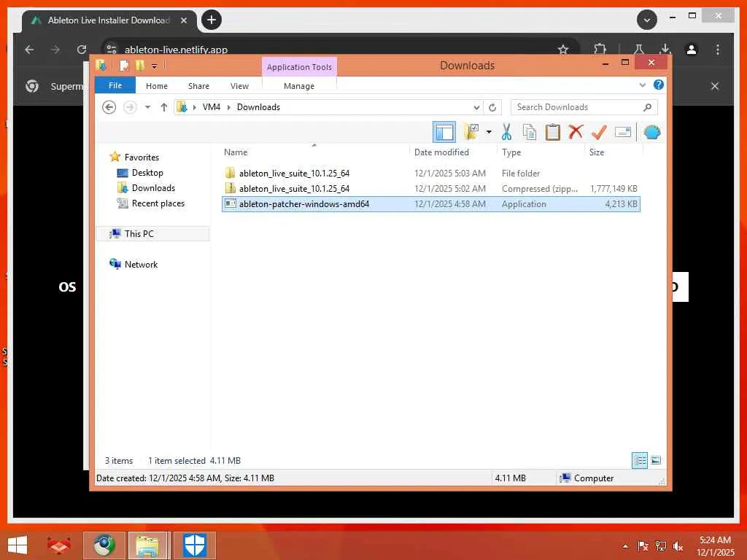Open Downloads in the navigation pane
This screenshot has height=560, width=747.
click(x=153, y=187)
